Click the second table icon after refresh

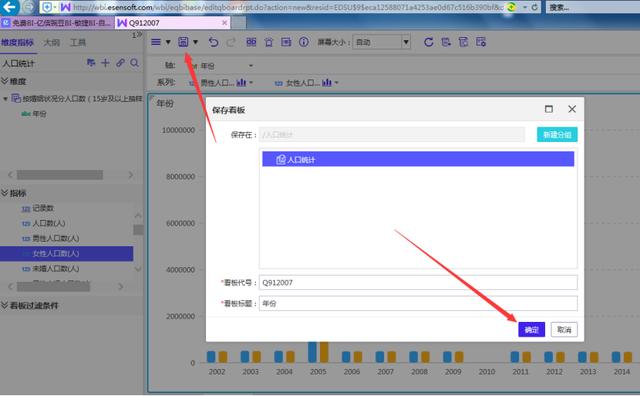pyautogui.click(x=463, y=42)
